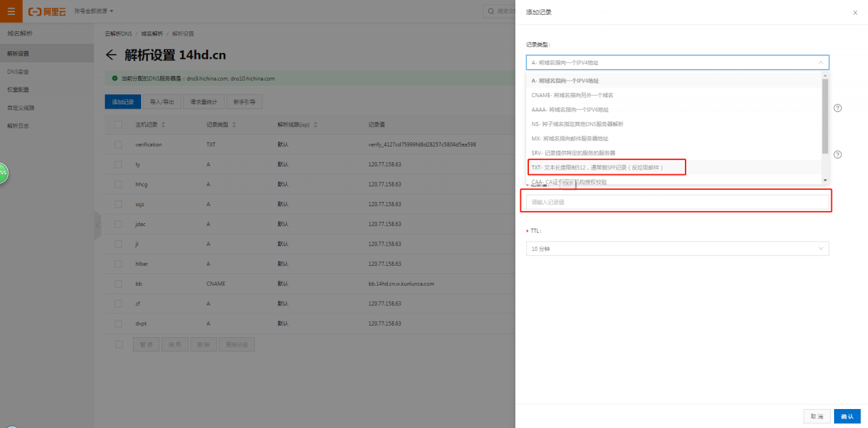This screenshot has height=428, width=868.
Task: Open the hamburger menu in top-left corner
Action: pos(11,11)
